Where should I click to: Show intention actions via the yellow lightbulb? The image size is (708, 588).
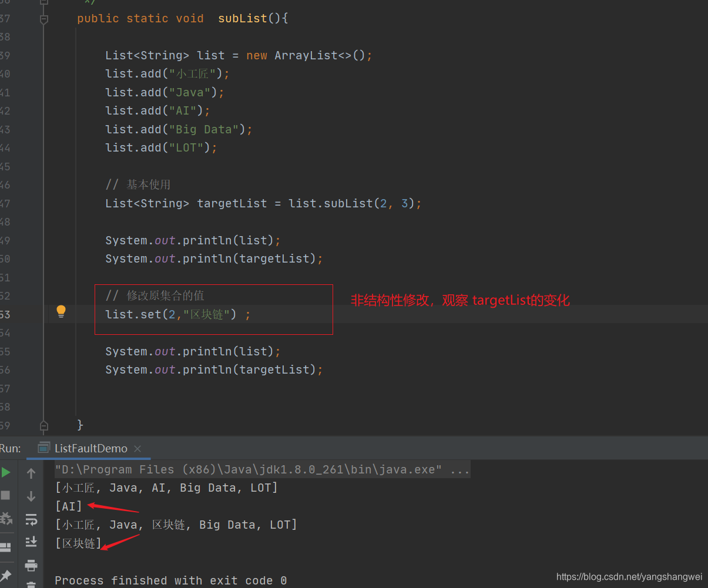61,311
